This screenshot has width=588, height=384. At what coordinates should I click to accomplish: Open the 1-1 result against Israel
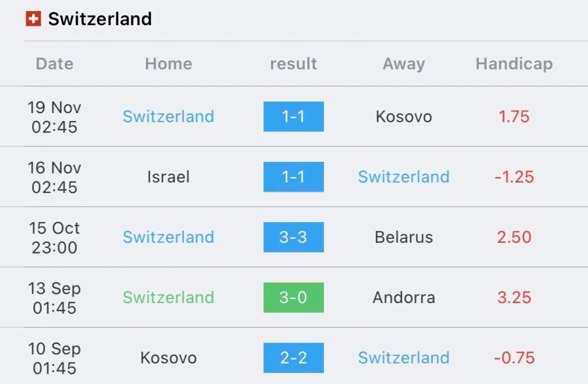[x=293, y=177]
